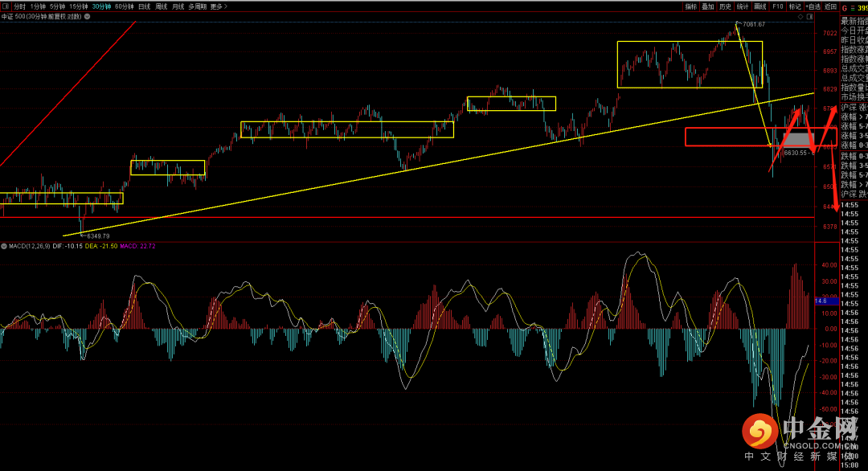Click the 返回 back button
The width and height of the screenshot is (868, 471).
point(830,6)
